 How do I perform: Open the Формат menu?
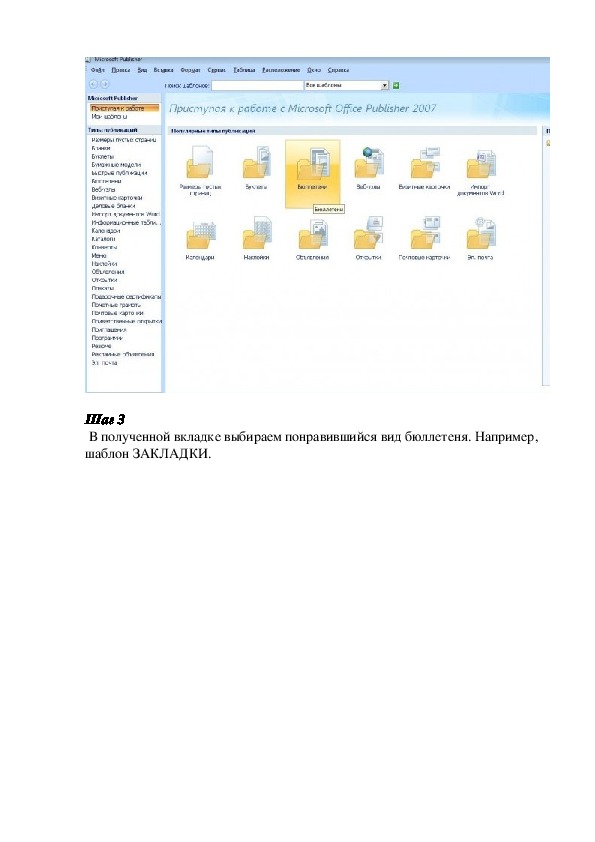[x=190, y=70]
